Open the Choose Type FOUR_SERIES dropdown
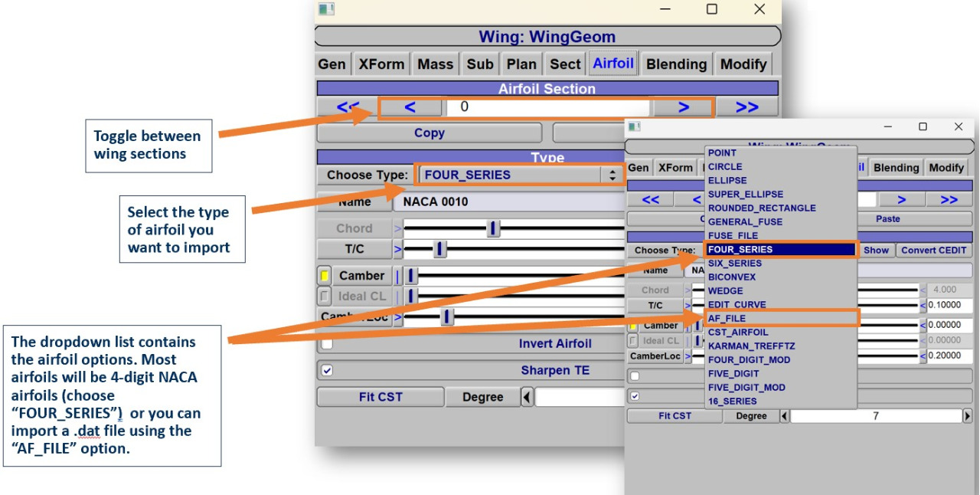The image size is (980, 495). 519,175
